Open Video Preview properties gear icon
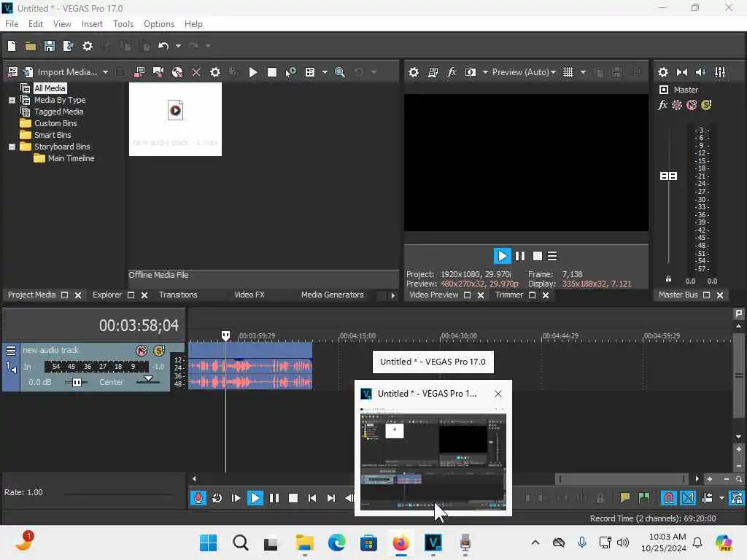The width and height of the screenshot is (747, 560). point(414,72)
